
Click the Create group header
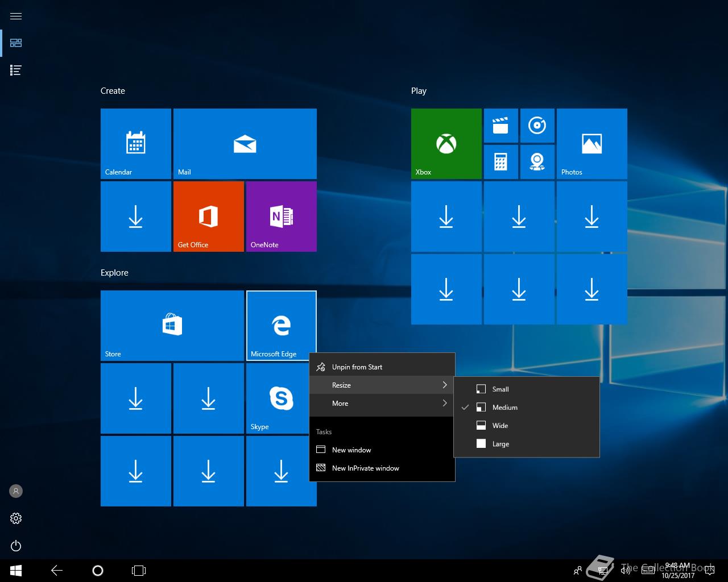click(113, 91)
